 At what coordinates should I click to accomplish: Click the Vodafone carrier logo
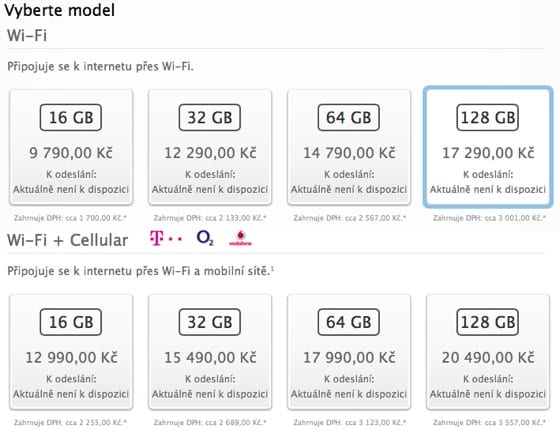tap(240, 239)
